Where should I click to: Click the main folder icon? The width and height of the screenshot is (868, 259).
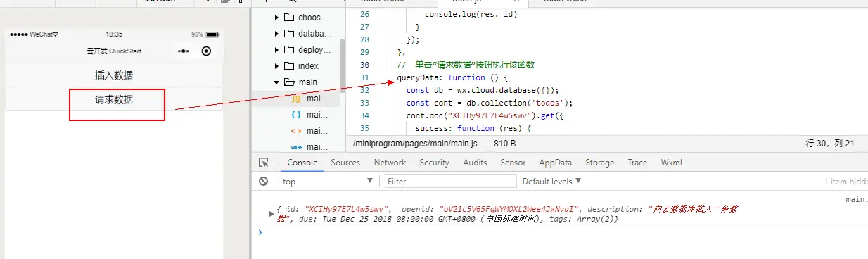click(288, 82)
